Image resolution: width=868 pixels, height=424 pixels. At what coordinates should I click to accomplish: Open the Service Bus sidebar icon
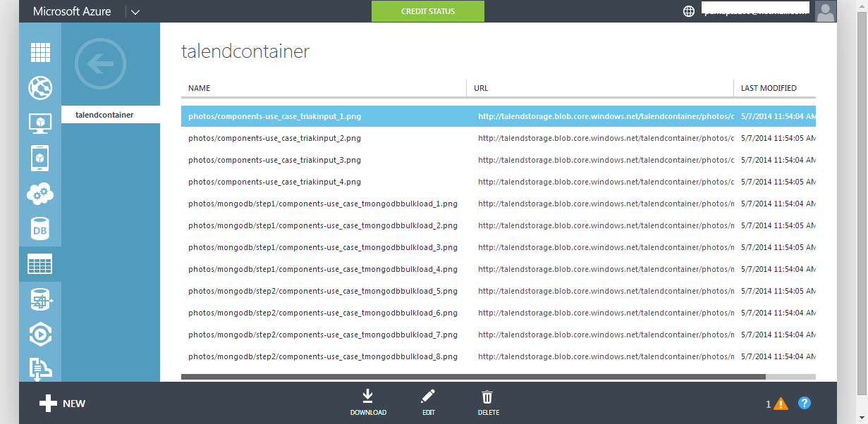pyautogui.click(x=40, y=369)
